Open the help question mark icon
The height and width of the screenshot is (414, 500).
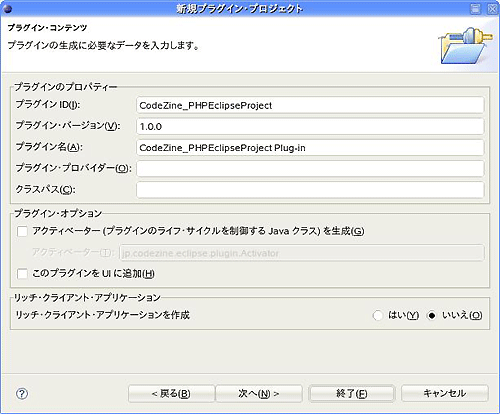[22, 394]
